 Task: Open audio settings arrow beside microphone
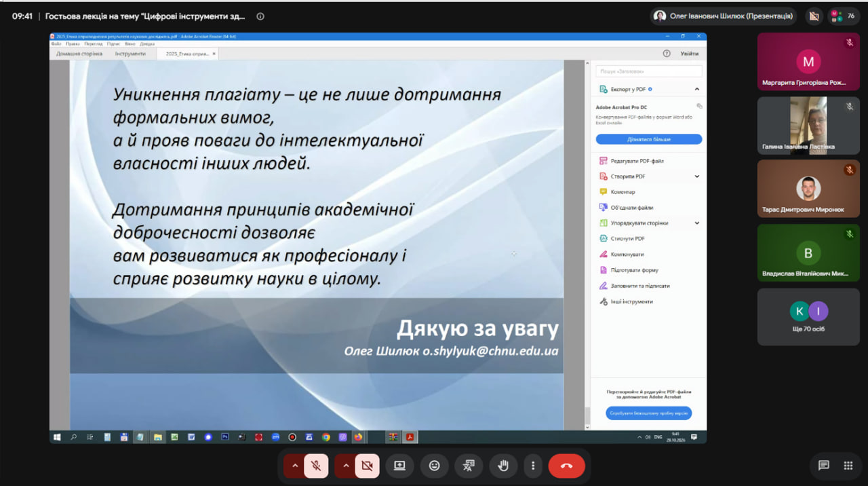[294, 466]
